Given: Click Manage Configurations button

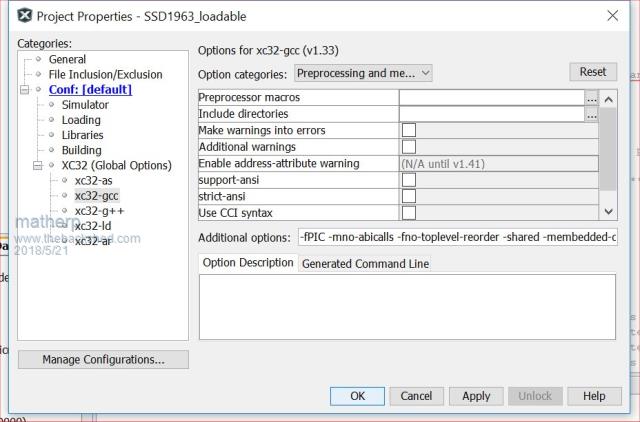Looking at the screenshot, I should 103,360.
